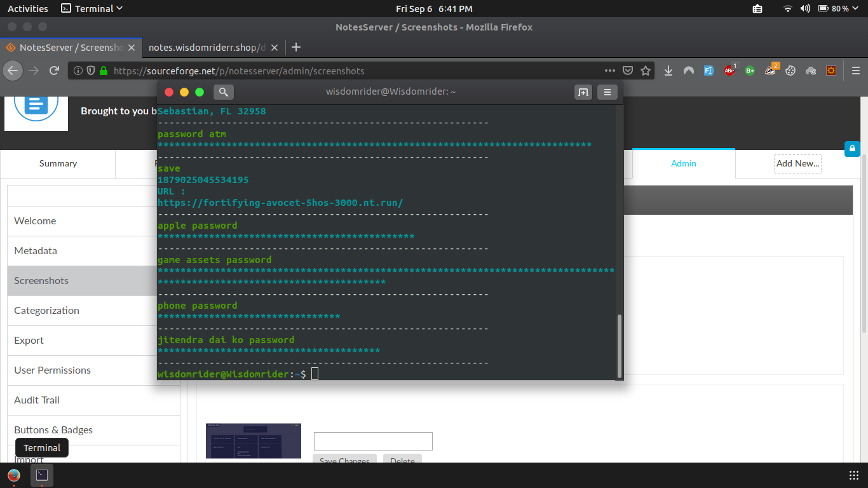The image size is (868, 488).
Task: Click the terminal window scrollbar
Action: [x=620, y=346]
